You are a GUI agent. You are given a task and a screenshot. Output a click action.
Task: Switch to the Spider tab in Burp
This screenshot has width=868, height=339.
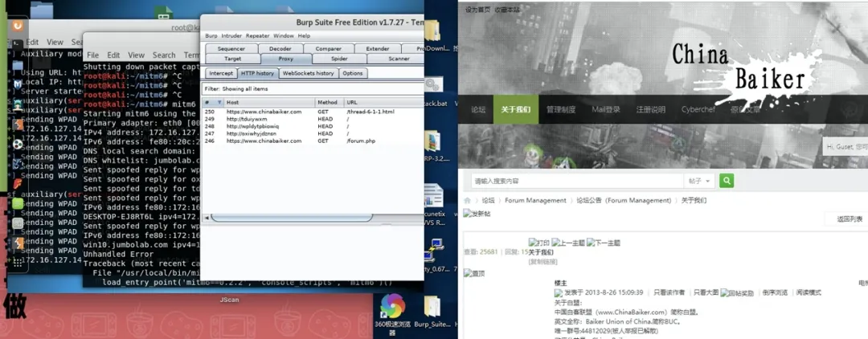[339, 59]
